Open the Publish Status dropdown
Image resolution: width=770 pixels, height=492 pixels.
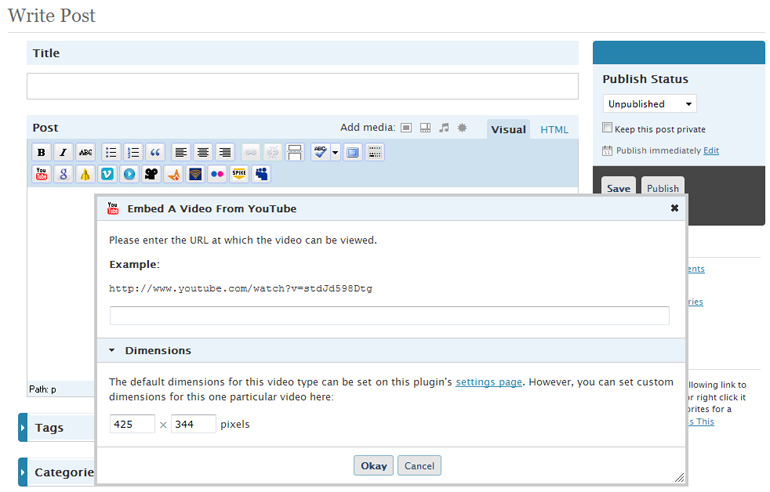[x=649, y=104]
